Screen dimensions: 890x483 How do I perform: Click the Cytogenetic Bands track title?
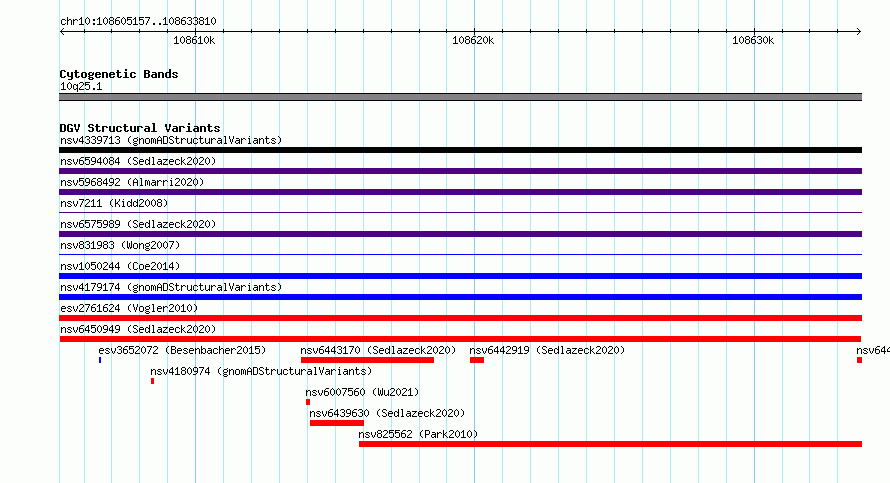(119, 74)
